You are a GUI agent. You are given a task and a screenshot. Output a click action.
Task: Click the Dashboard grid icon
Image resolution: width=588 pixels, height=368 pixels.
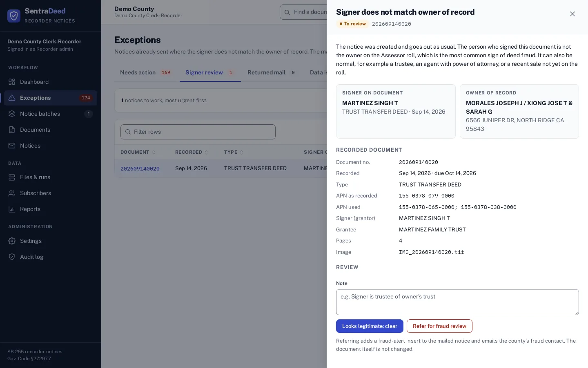[12, 82]
